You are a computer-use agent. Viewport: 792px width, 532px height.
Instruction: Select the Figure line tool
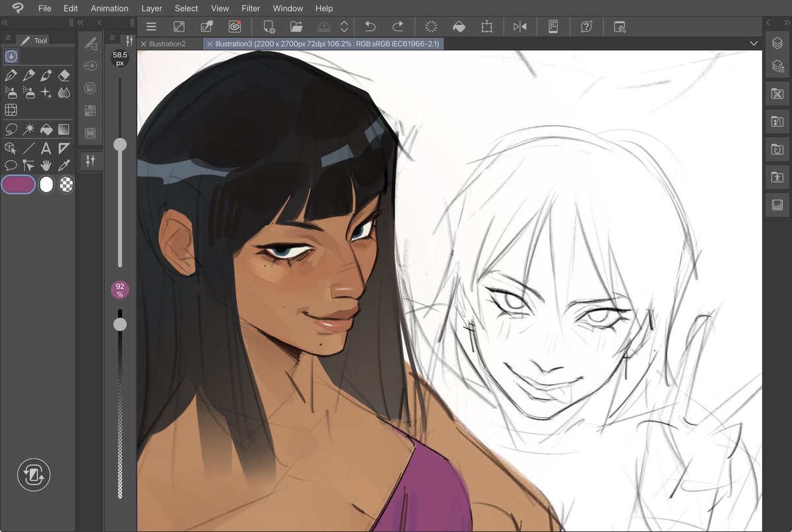click(x=28, y=148)
